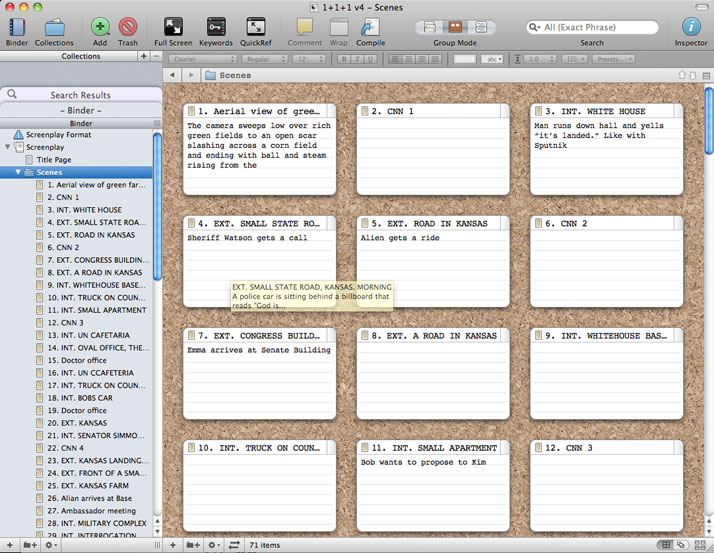Select corkboard view in Group Mode

click(x=455, y=27)
